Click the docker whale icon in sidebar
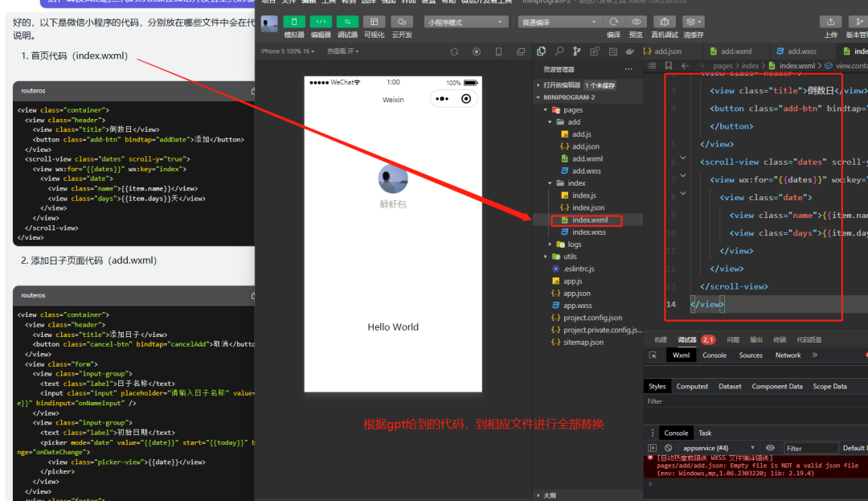Viewport: 868px width, 501px height. pyautogui.click(x=630, y=51)
